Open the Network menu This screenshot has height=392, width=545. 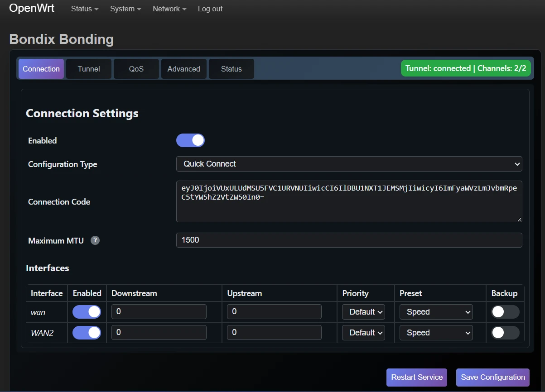(x=169, y=9)
